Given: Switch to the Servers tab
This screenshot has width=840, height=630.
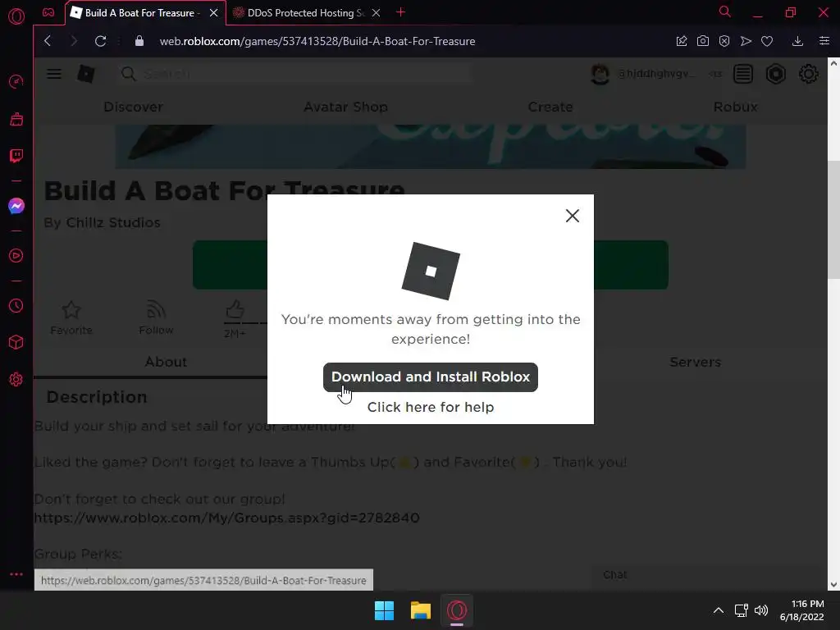Looking at the screenshot, I should coord(696,362).
